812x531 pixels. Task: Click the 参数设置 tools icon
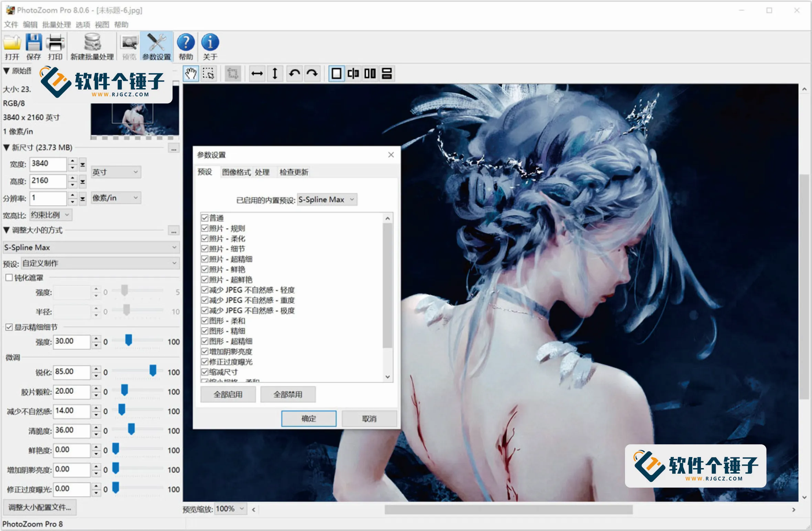click(156, 43)
